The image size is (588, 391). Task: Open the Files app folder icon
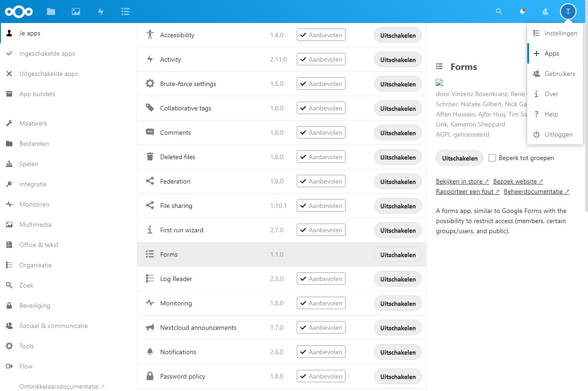click(51, 11)
